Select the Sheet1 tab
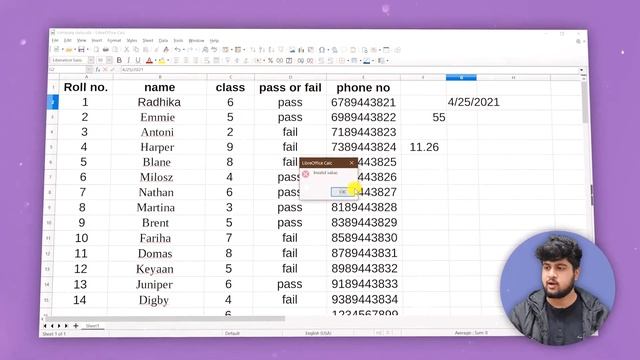Viewport: 640px width, 360px height. point(93,326)
